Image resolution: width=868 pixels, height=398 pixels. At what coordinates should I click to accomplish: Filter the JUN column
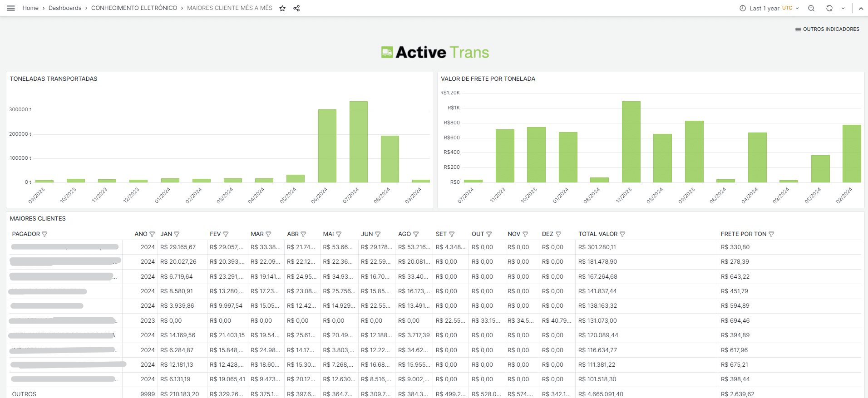[x=378, y=234]
